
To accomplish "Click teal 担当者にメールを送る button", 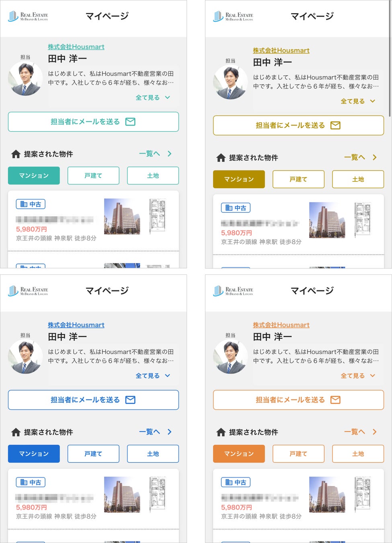I will [x=93, y=121].
